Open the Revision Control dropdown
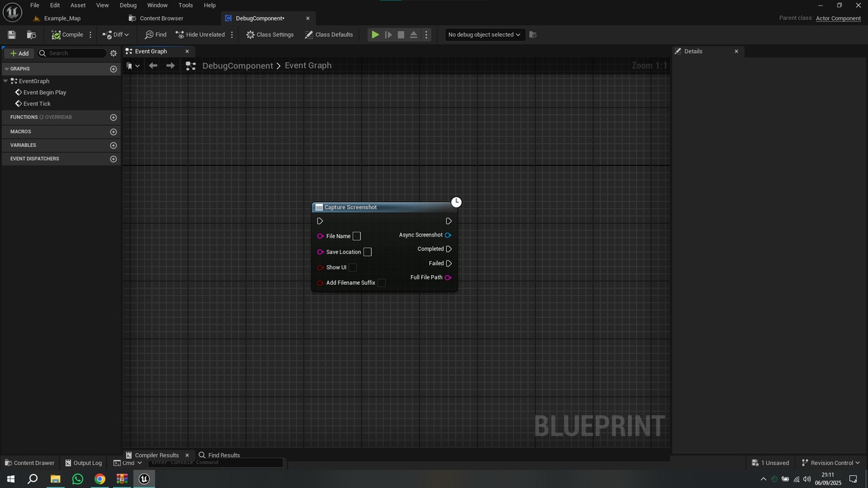Image resolution: width=868 pixels, height=488 pixels. [x=831, y=463]
